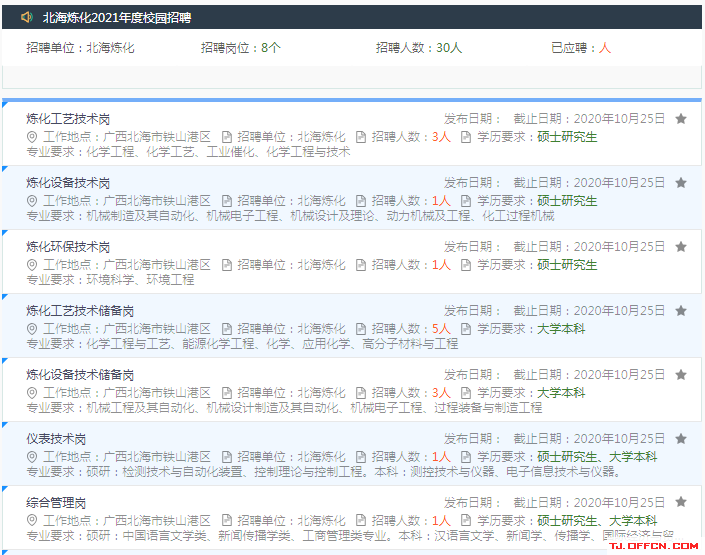Click 已应聘 count in summary bar

tap(581, 48)
